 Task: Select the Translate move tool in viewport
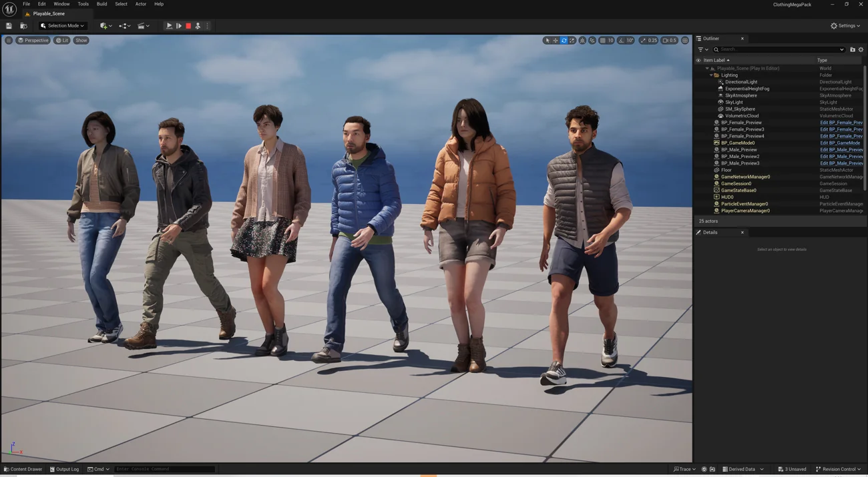pyautogui.click(x=556, y=41)
